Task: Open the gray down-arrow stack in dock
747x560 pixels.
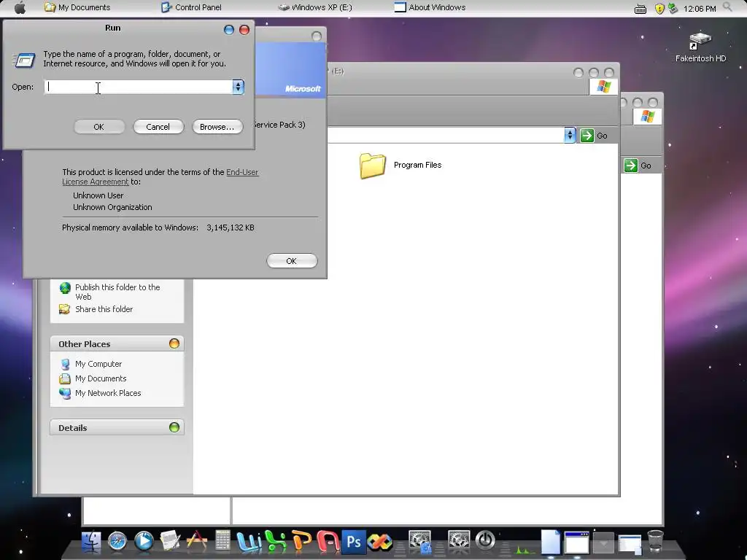Action: [x=603, y=543]
